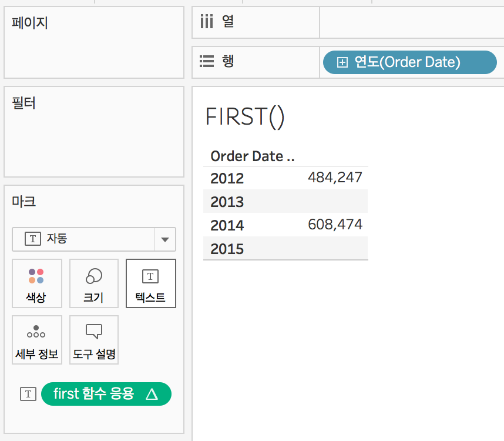Expand the 연도(Order Date) plus icon
The height and width of the screenshot is (441, 504).
point(342,62)
